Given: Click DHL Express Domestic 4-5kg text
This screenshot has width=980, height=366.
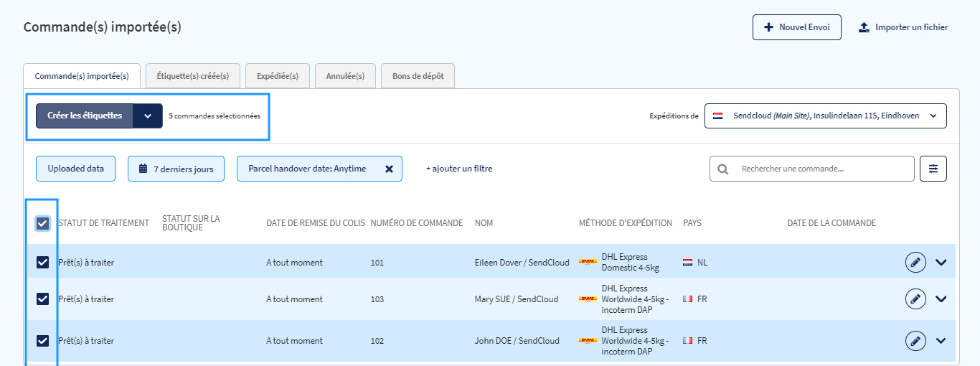Looking at the screenshot, I should (x=631, y=263).
